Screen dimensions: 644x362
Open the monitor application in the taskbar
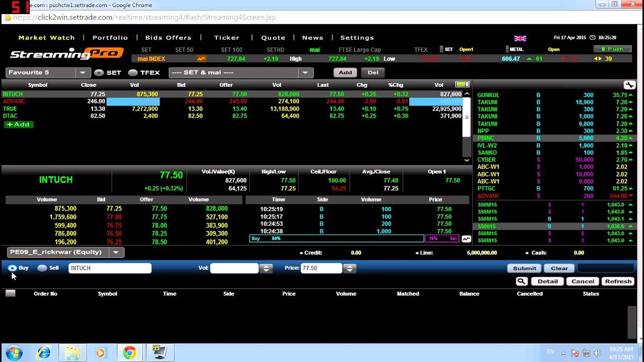(x=159, y=353)
